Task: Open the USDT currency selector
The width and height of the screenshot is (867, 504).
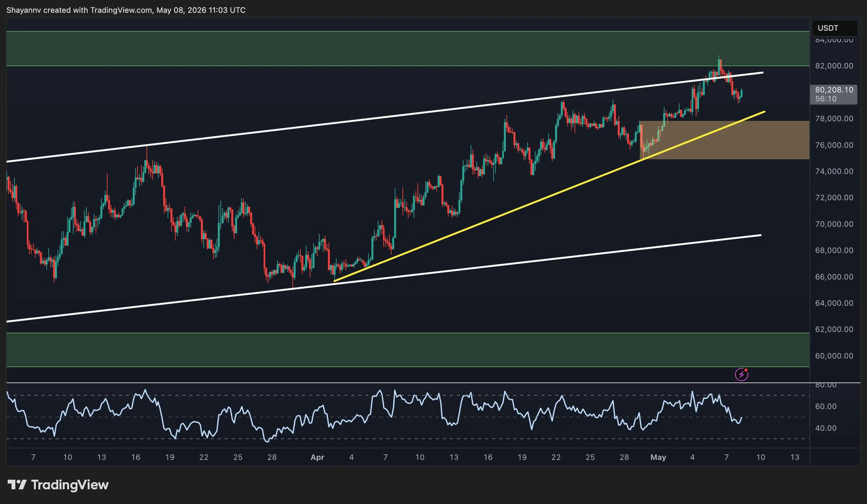Action: (x=834, y=28)
